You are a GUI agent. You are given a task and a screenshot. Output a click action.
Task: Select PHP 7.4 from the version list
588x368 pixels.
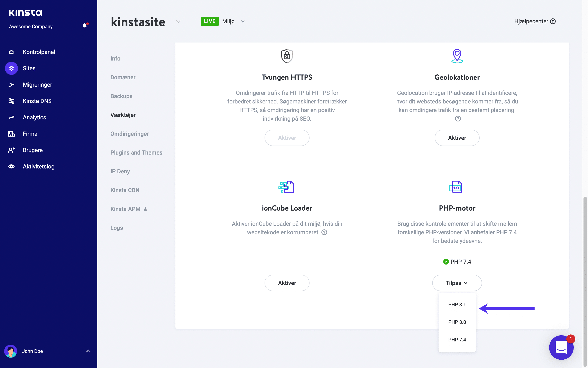(x=457, y=340)
